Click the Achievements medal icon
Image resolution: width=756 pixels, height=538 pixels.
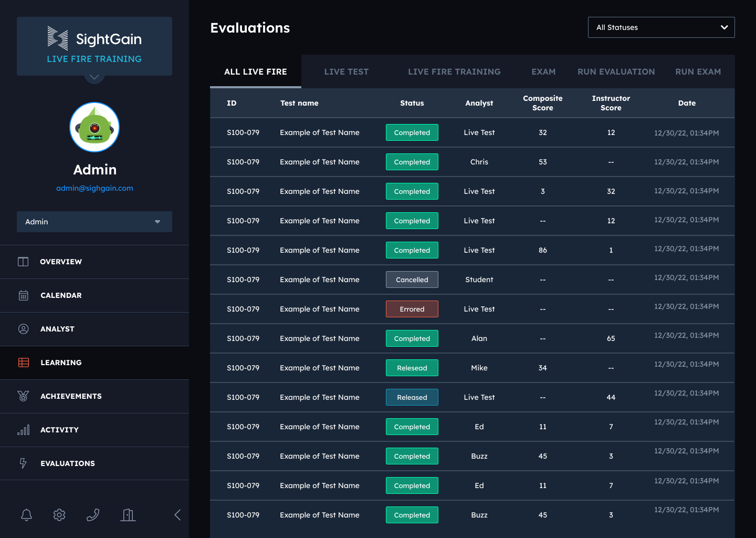(23, 396)
